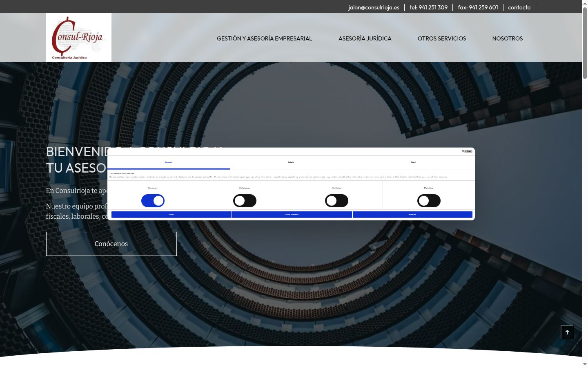Image resolution: width=588 pixels, height=368 pixels.
Task: Click the Cookiebot logo in the dialog
Action: pyautogui.click(x=467, y=151)
